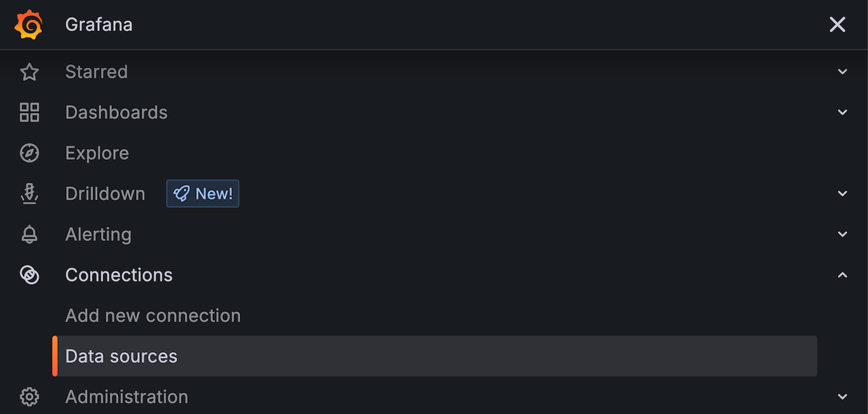Click the Drilldown metrics icon
The height and width of the screenshot is (414, 868).
[x=29, y=194]
